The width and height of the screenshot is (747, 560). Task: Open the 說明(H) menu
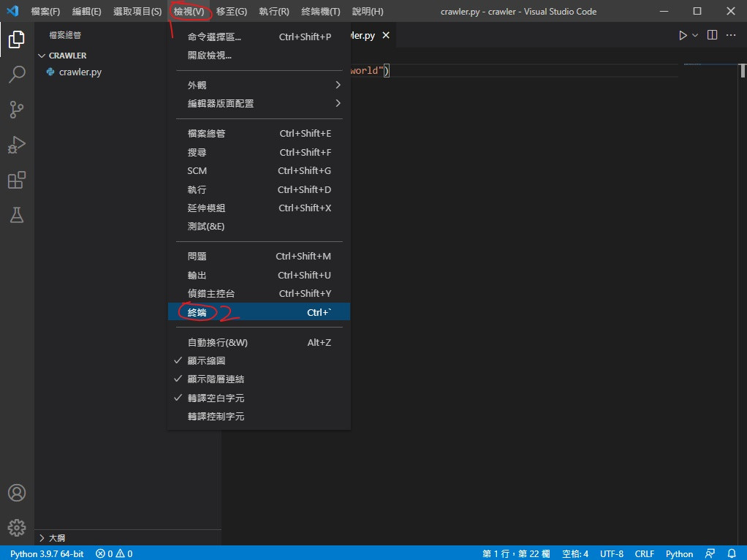click(x=368, y=11)
